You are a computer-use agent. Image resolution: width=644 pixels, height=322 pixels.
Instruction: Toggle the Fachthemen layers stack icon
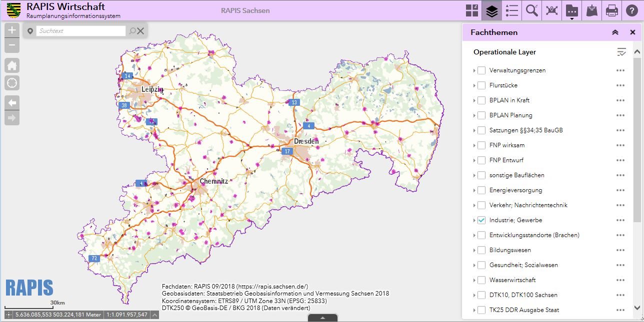point(492,10)
